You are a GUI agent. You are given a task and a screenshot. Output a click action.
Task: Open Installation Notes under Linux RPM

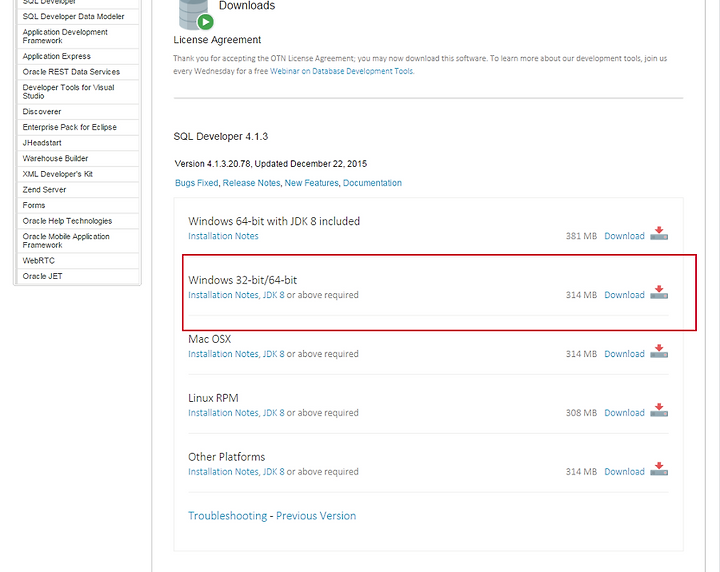click(x=223, y=413)
